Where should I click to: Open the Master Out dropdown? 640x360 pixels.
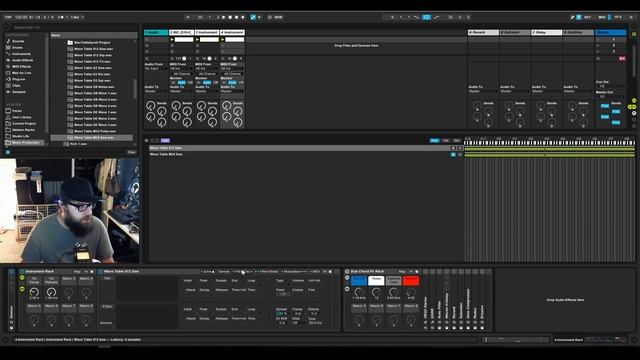[x=610, y=96]
